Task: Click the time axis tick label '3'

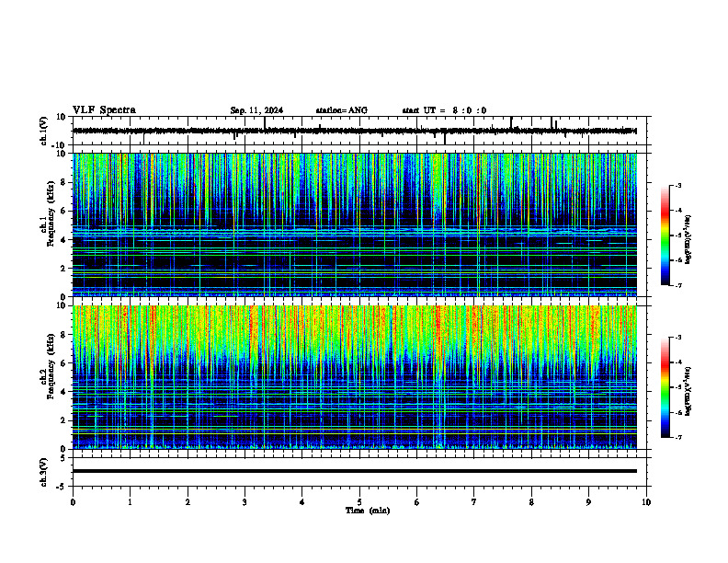Action: pyautogui.click(x=245, y=502)
